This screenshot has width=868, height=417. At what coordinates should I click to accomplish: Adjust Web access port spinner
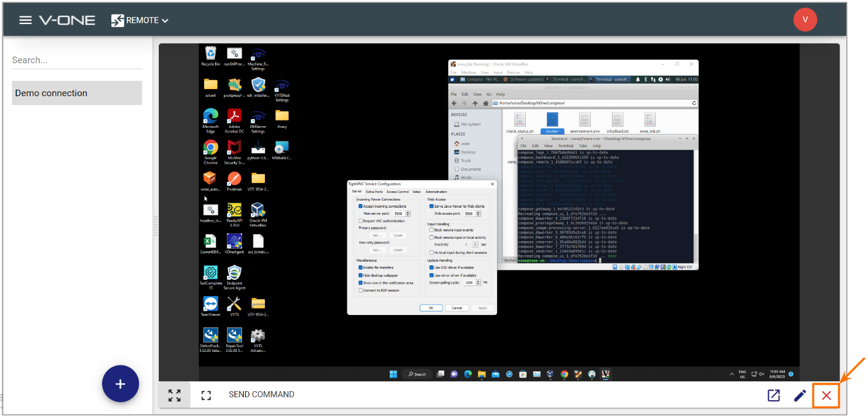pos(479,213)
